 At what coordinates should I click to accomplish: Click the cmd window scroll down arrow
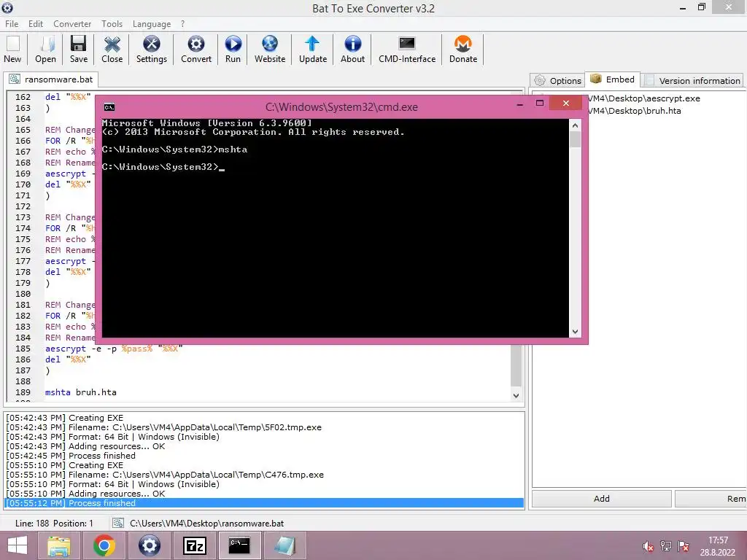click(575, 332)
